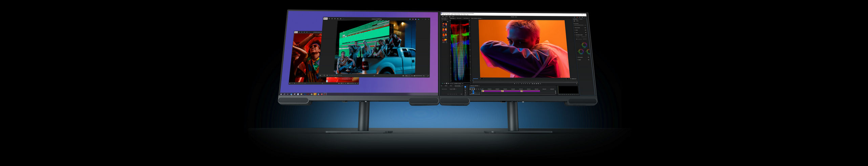
Task: Toggle the Color Wheels & Match checkbox
Action: coord(586,35)
